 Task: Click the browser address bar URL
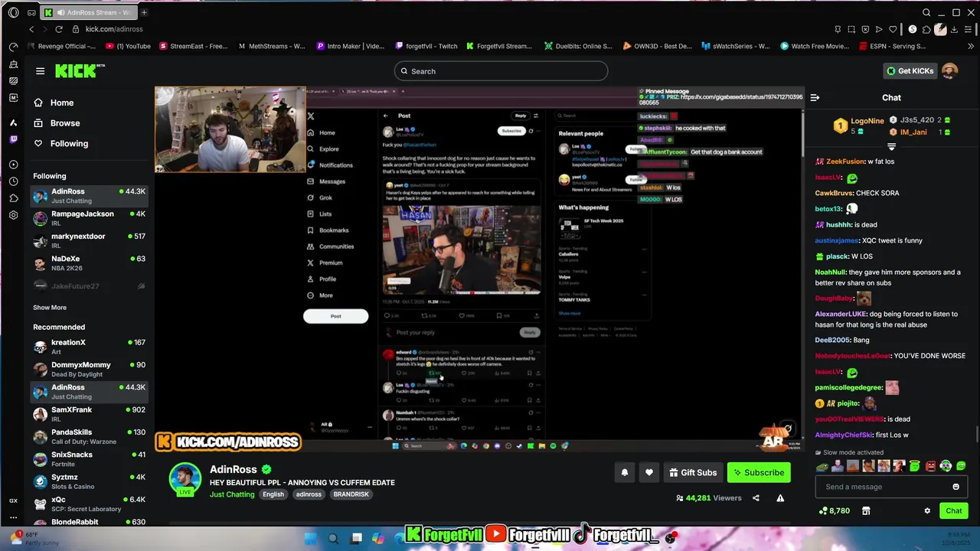coord(114,29)
